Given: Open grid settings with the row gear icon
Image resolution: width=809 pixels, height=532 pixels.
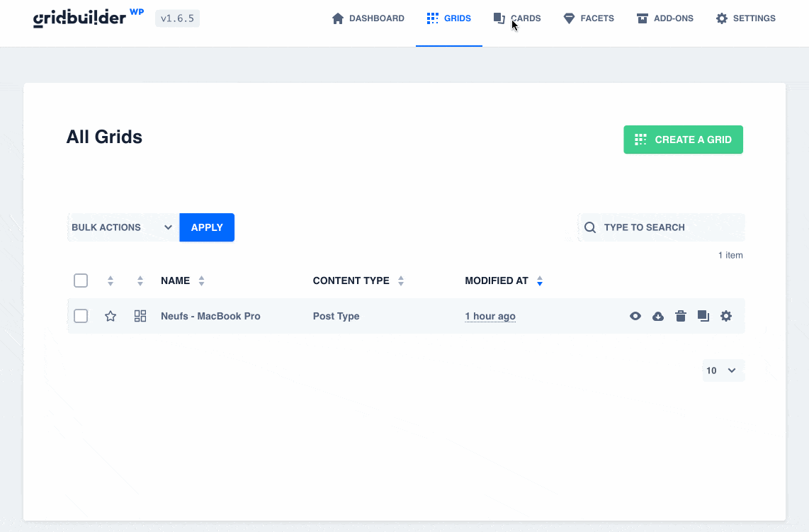Looking at the screenshot, I should 726,317.
